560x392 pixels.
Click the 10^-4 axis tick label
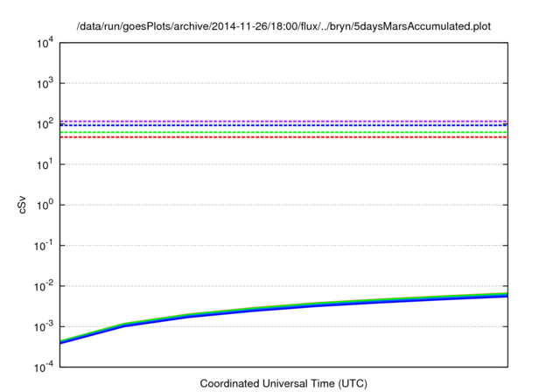click(x=44, y=367)
